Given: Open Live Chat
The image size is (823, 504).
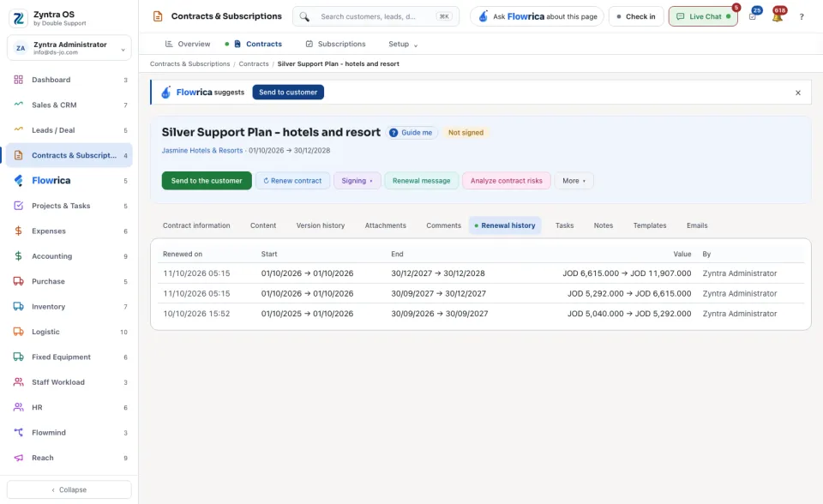Looking at the screenshot, I should pos(703,16).
